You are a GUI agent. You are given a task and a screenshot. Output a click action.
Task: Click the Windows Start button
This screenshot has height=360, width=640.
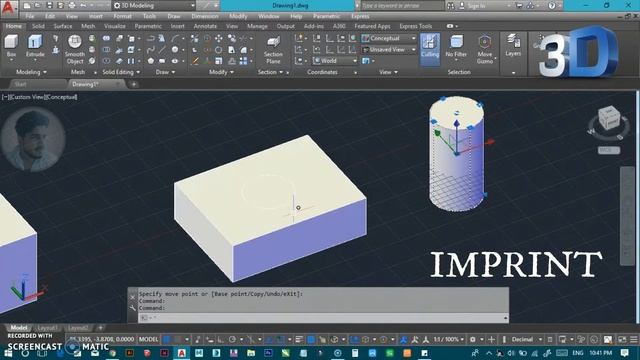pos(8,353)
